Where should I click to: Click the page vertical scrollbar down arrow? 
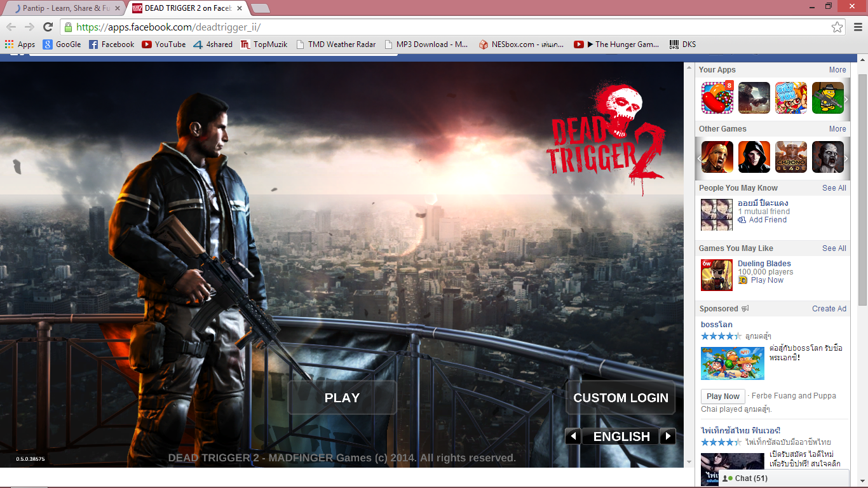click(862, 482)
